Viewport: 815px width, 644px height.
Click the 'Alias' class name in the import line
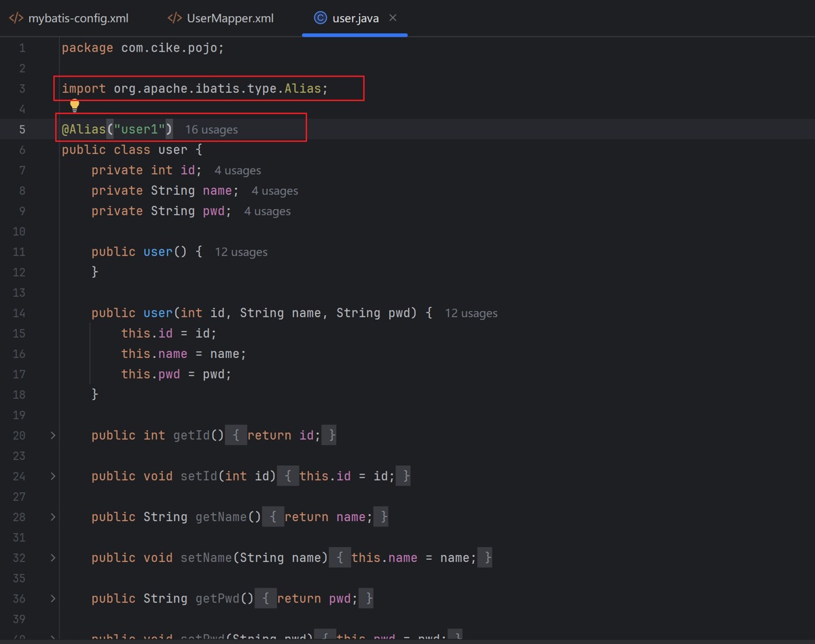click(302, 88)
